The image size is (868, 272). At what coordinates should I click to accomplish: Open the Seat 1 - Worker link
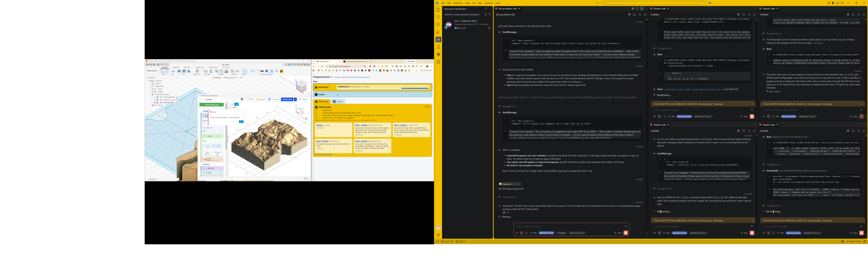pos(362,125)
